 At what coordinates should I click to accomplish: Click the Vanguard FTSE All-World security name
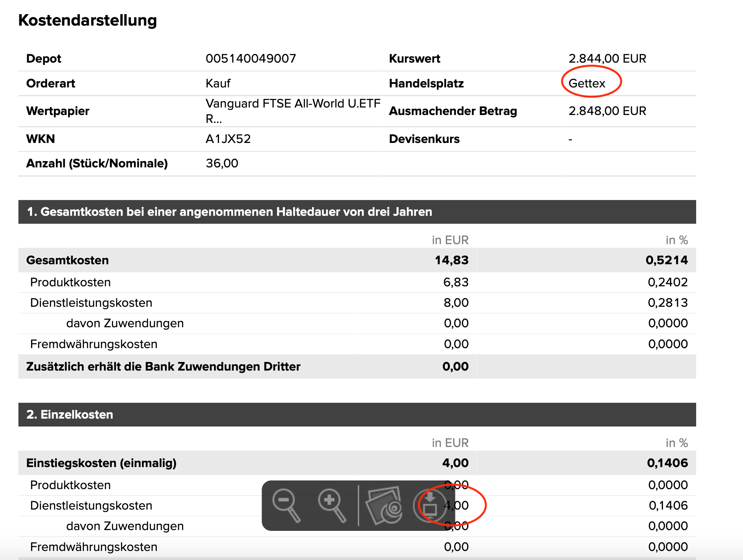coord(293,104)
